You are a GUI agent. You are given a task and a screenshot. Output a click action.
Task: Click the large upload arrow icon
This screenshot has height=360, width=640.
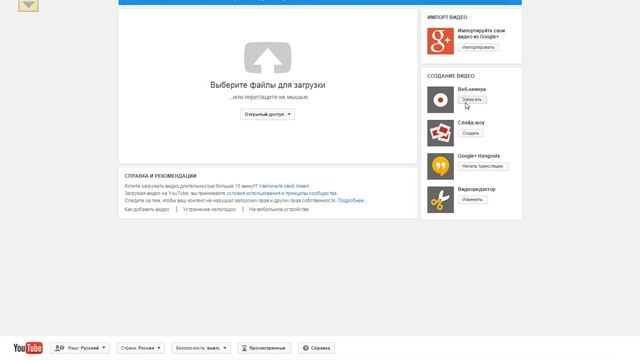pos(267,58)
